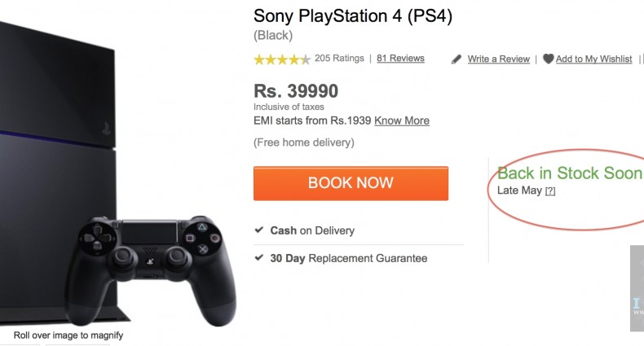Click the [?] help link after Late May
This screenshot has height=346, width=644.
(550, 191)
